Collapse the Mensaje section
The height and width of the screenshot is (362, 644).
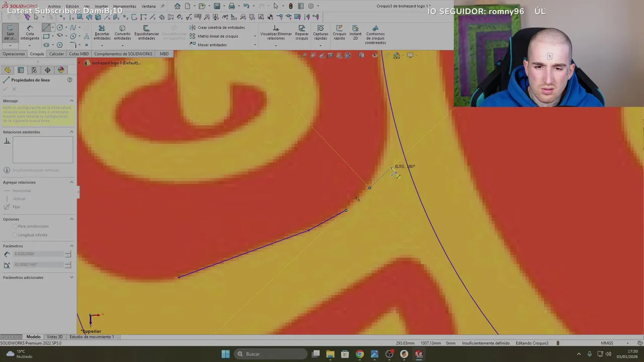pos(71,101)
